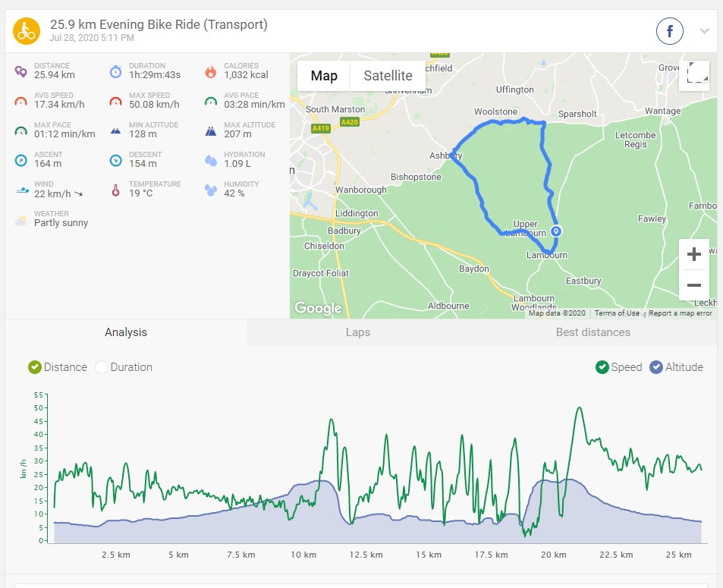Share the ride on Facebook

670,31
